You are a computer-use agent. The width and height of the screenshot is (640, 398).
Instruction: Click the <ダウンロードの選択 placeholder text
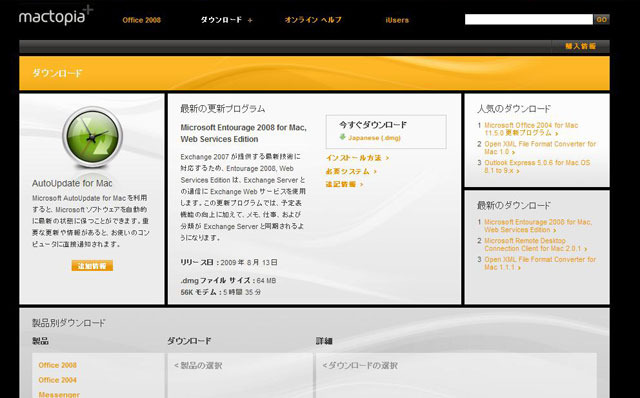coord(360,365)
